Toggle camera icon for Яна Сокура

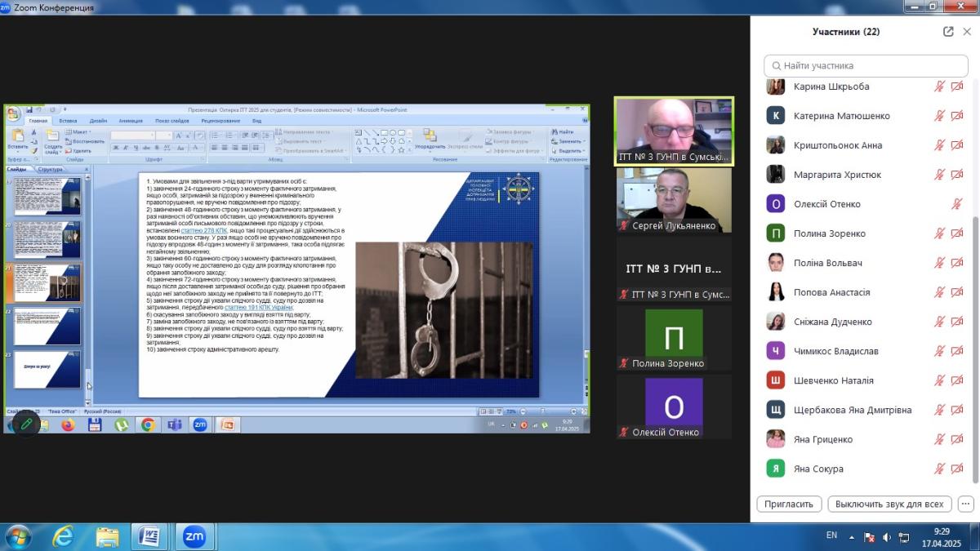click(957, 469)
